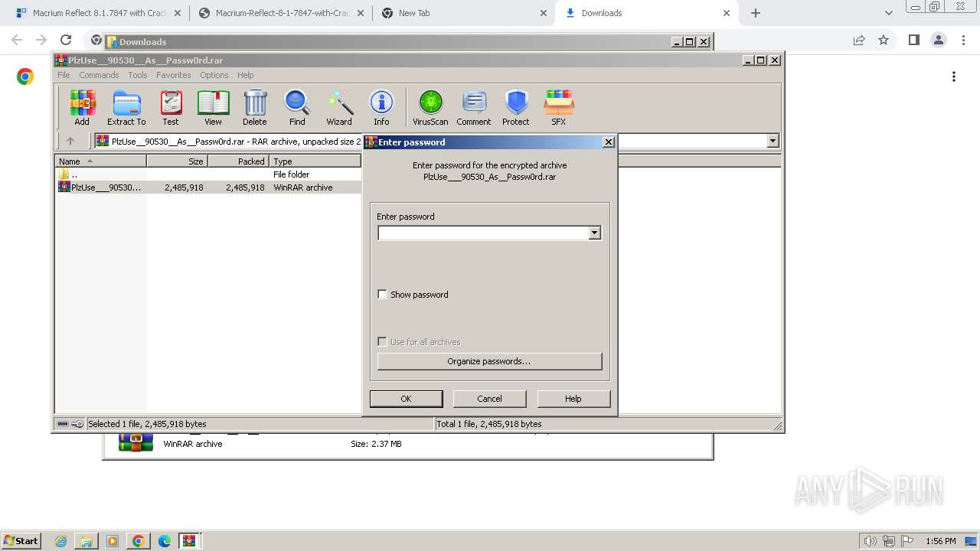The image size is (980, 551).
Task: Switch to the Macrium Reflect 8.1.7847 tab
Action: pos(96,13)
